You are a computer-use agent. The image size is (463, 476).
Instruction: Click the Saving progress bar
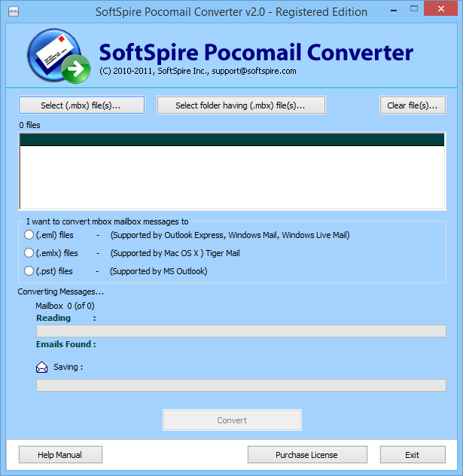(x=241, y=385)
